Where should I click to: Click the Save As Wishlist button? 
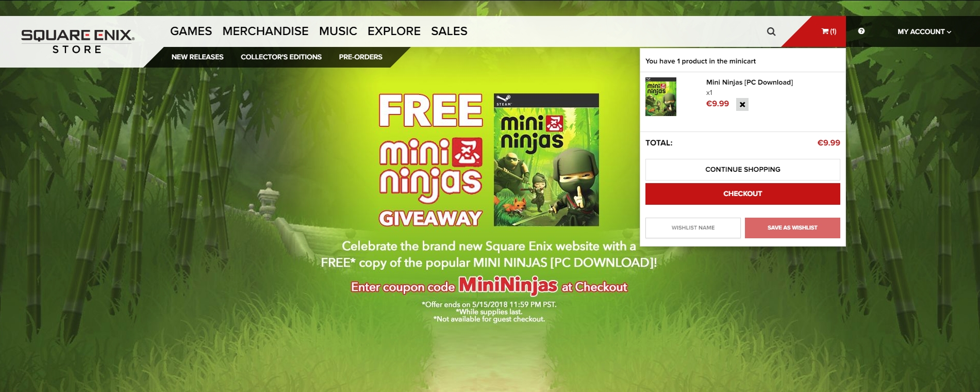(x=792, y=227)
